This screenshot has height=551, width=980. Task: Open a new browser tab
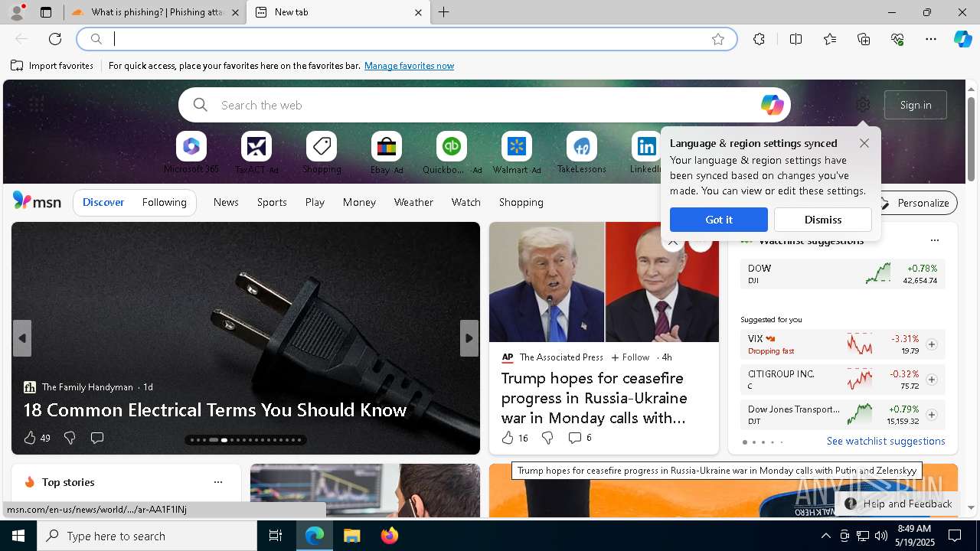(444, 12)
